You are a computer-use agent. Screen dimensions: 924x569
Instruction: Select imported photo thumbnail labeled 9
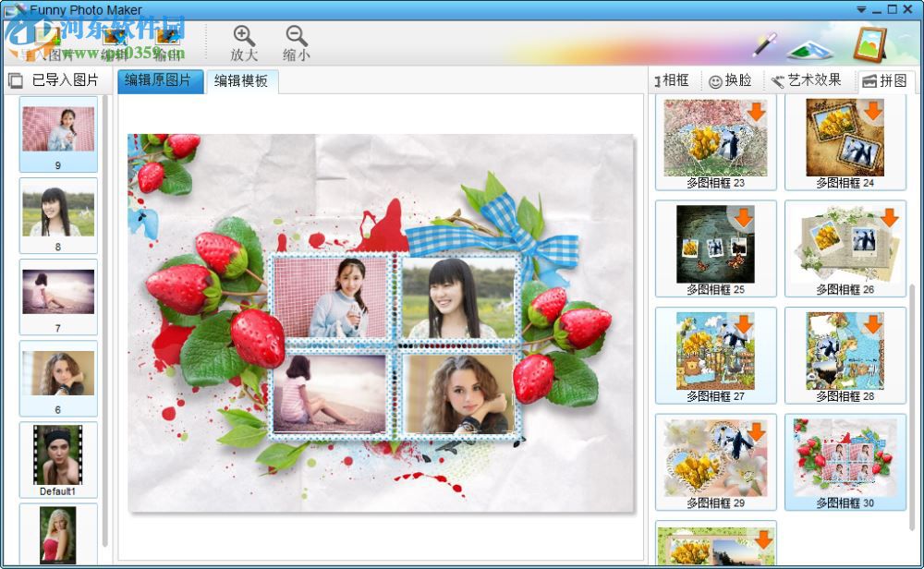57,129
